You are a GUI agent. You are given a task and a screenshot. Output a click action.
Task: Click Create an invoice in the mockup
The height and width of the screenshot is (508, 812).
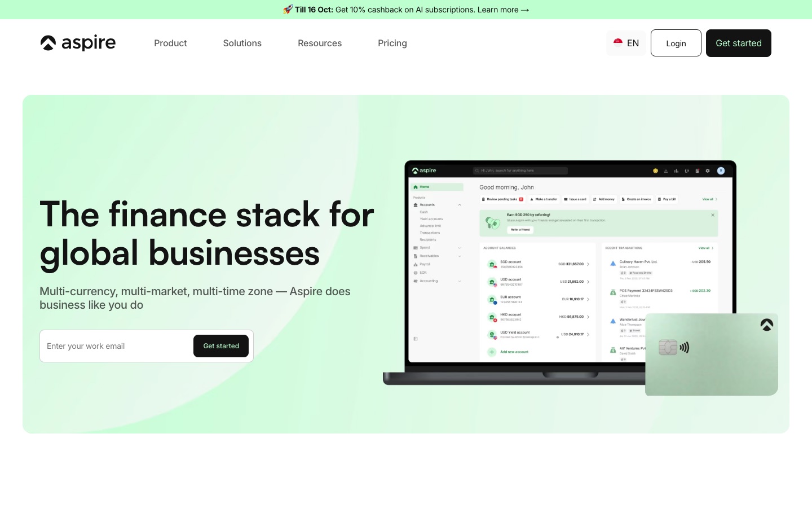click(636, 199)
